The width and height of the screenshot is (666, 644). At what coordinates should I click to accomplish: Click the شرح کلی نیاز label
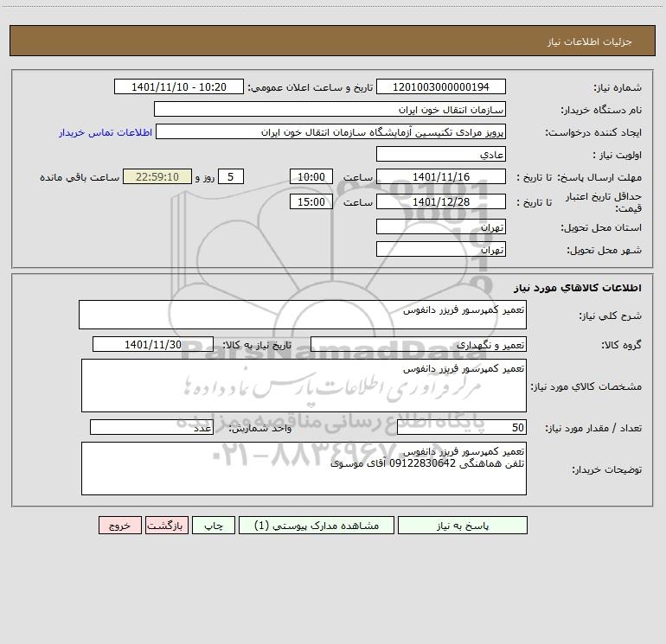(611, 316)
